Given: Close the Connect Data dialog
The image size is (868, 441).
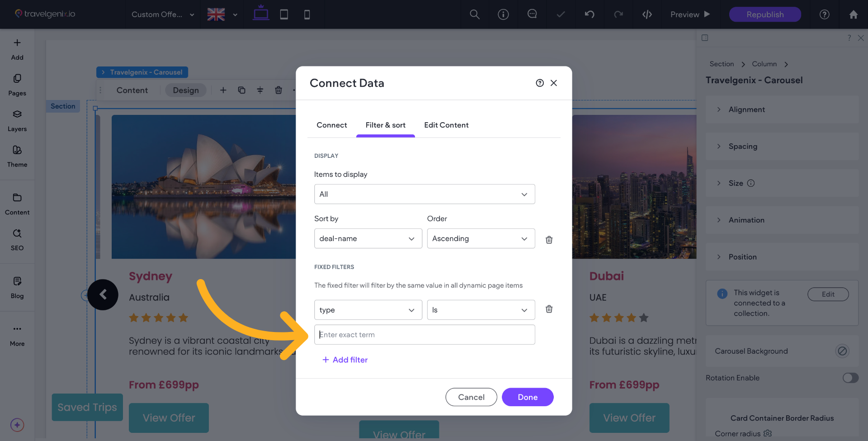Looking at the screenshot, I should pos(554,83).
